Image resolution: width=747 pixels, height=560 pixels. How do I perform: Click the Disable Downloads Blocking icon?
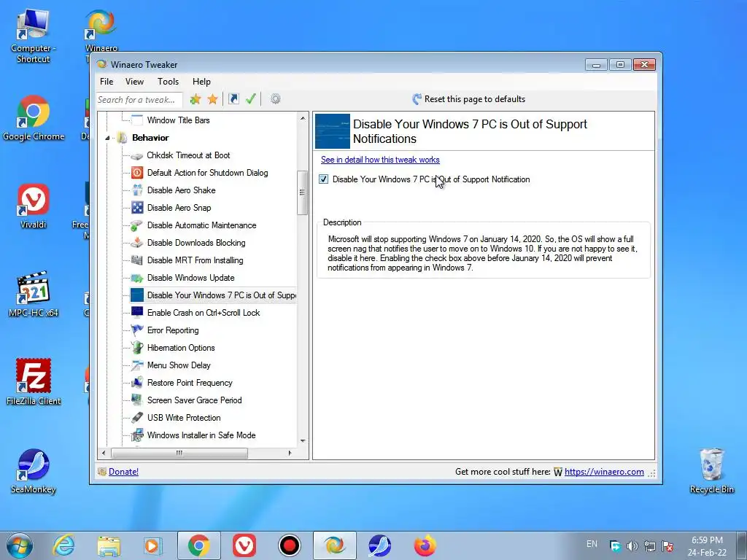pyautogui.click(x=137, y=243)
